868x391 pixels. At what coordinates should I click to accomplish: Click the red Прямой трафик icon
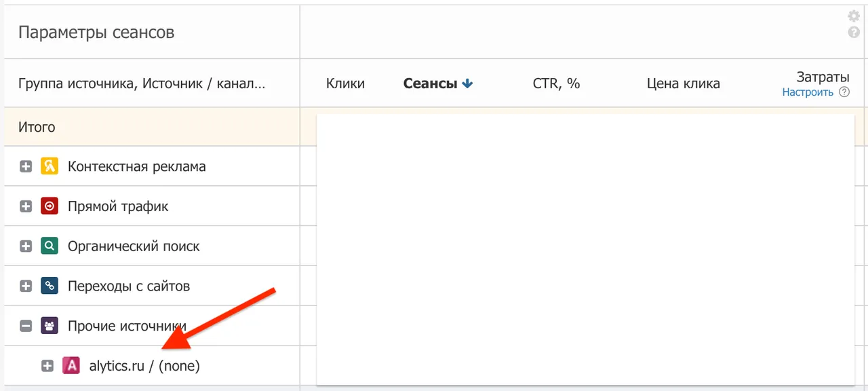pos(50,206)
